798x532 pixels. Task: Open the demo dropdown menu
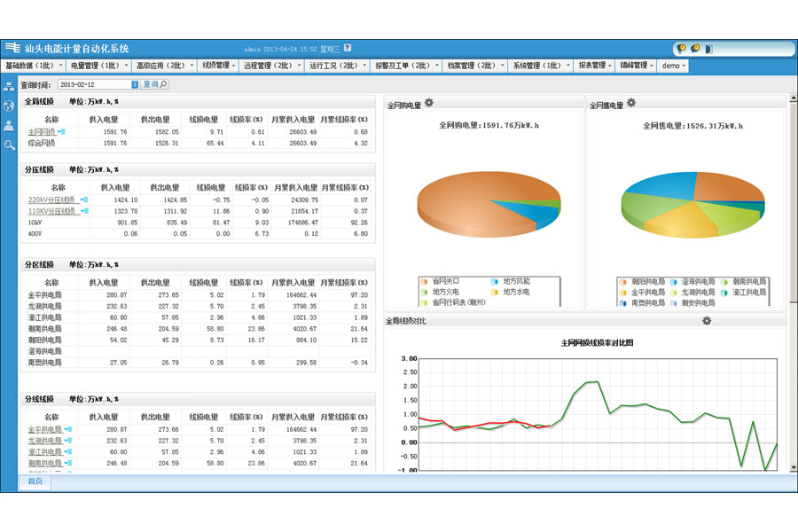(673, 66)
